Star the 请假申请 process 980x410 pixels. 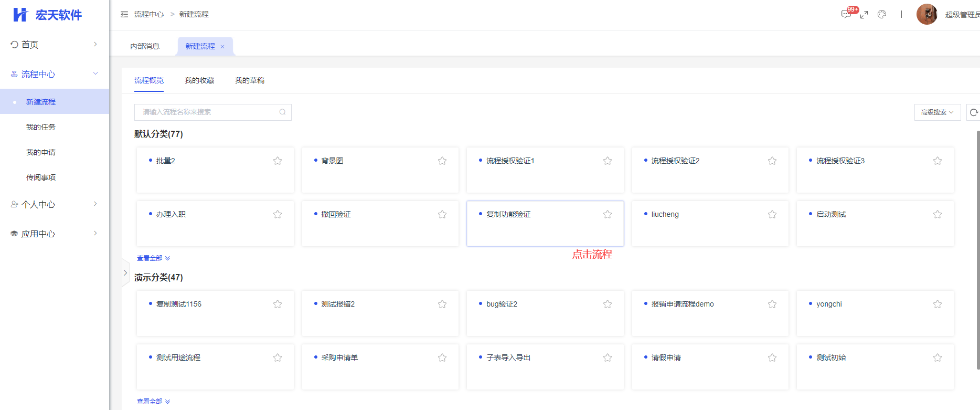point(772,358)
